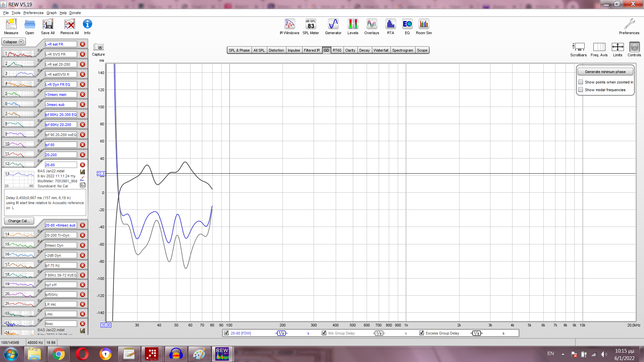Enable Show modal frequencies checkbox

581,90
